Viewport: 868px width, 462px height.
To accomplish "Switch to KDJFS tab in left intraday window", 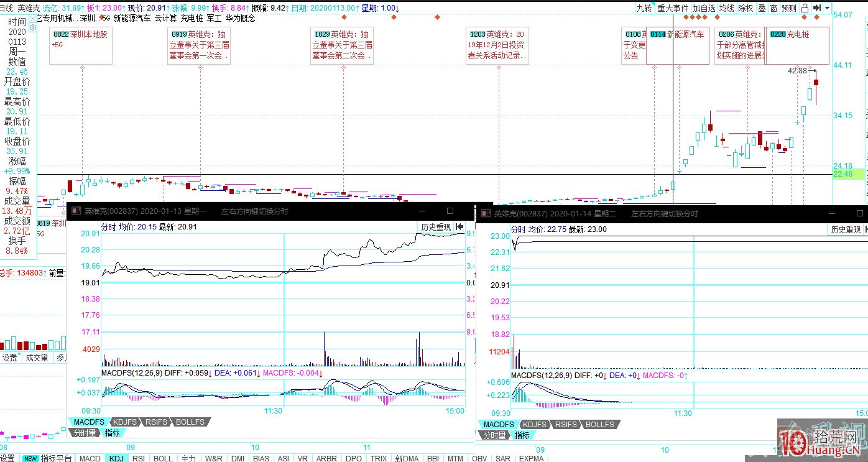I will [126, 422].
